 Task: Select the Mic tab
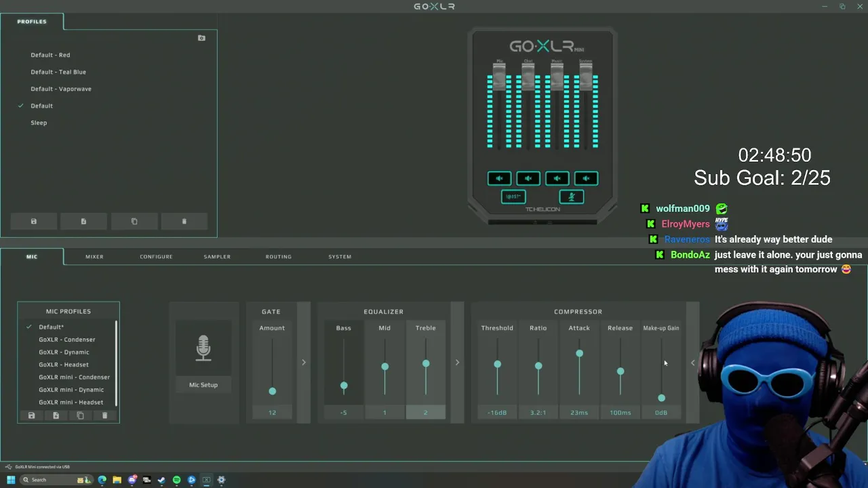32,257
